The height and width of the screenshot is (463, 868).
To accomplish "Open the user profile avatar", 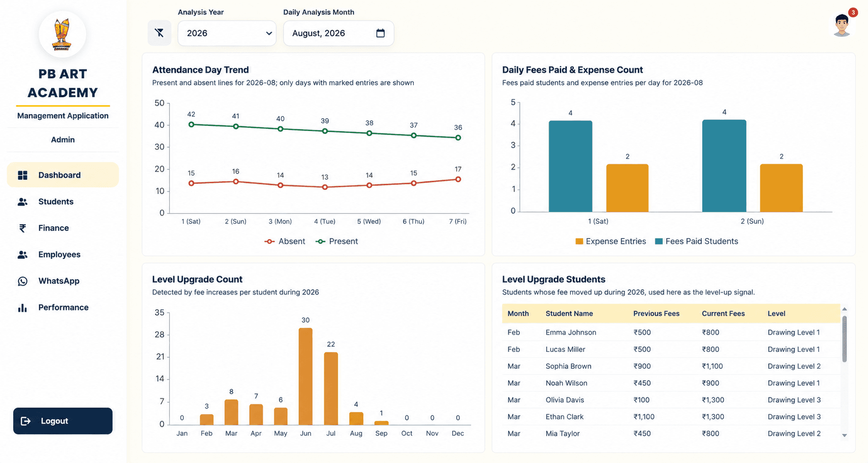I will click(842, 25).
